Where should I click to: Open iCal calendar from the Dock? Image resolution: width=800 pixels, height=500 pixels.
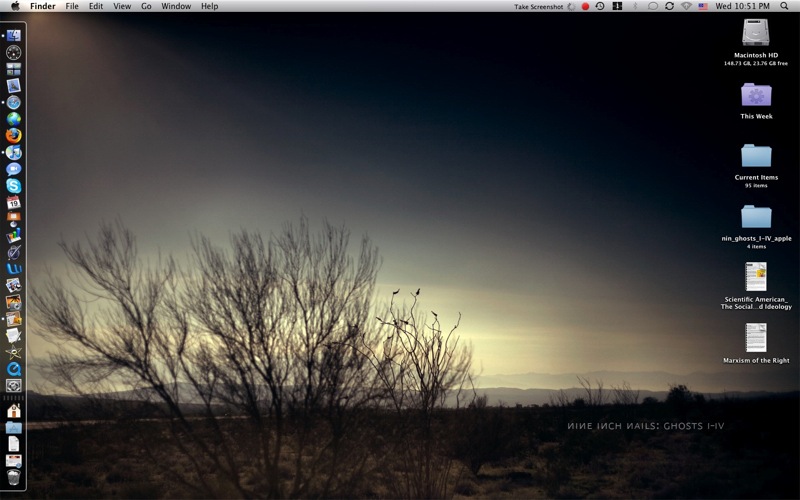14,202
